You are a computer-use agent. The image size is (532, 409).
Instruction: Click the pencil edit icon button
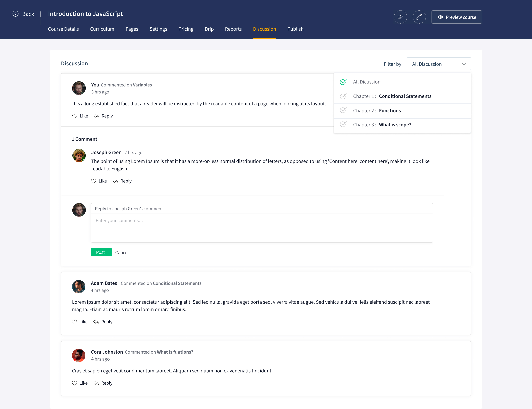[x=419, y=17]
